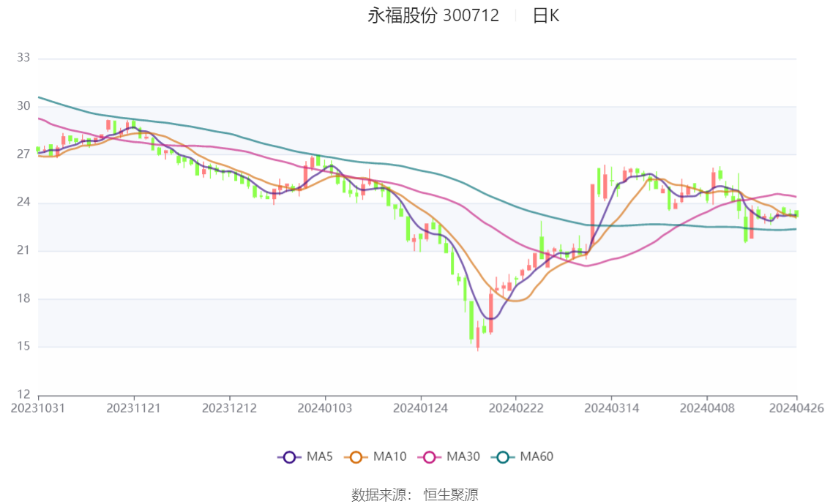Click the 20240314 date axis label
The image size is (830, 504).
(x=611, y=408)
